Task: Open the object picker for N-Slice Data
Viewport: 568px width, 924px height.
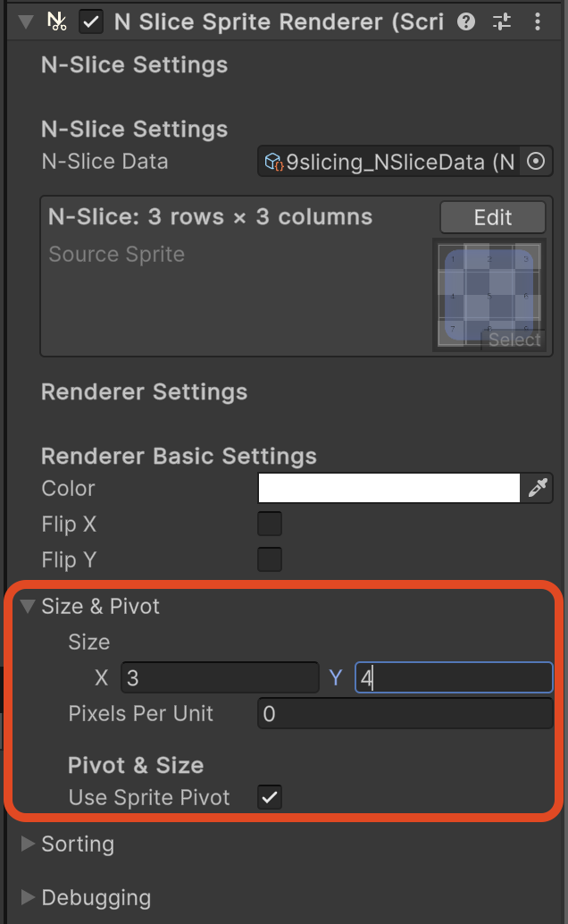Action: pyautogui.click(x=536, y=162)
